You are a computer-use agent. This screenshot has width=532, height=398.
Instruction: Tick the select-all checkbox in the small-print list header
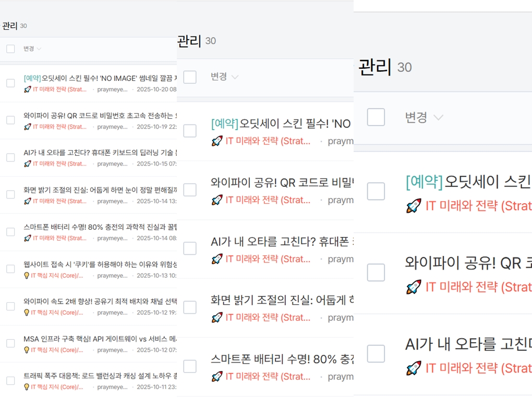10,49
